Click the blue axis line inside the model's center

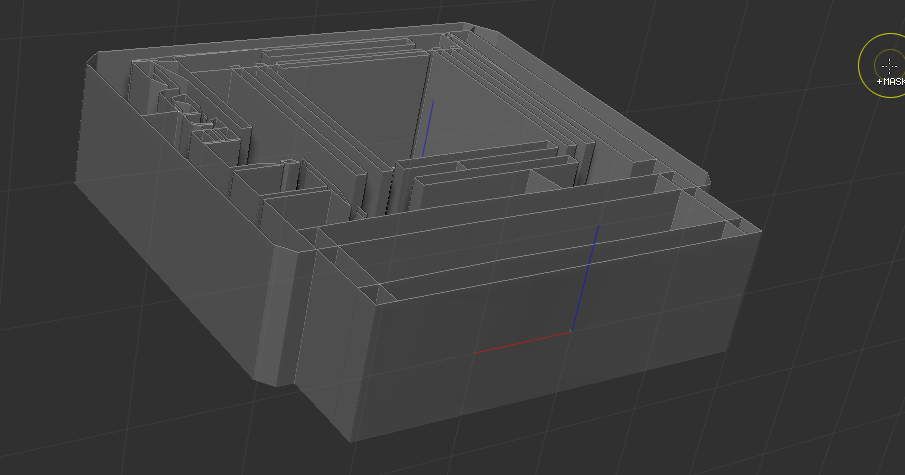pyautogui.click(x=428, y=130)
